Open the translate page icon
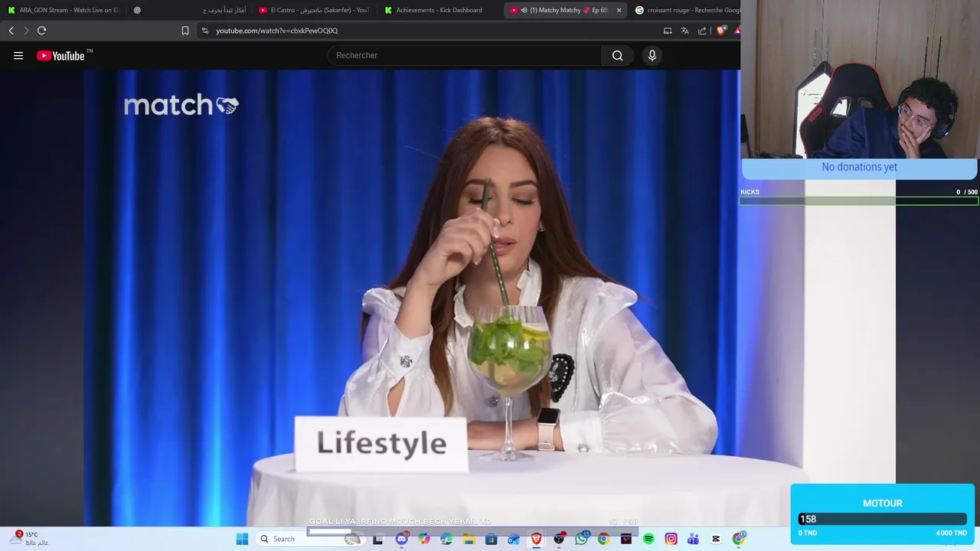 (x=685, y=31)
